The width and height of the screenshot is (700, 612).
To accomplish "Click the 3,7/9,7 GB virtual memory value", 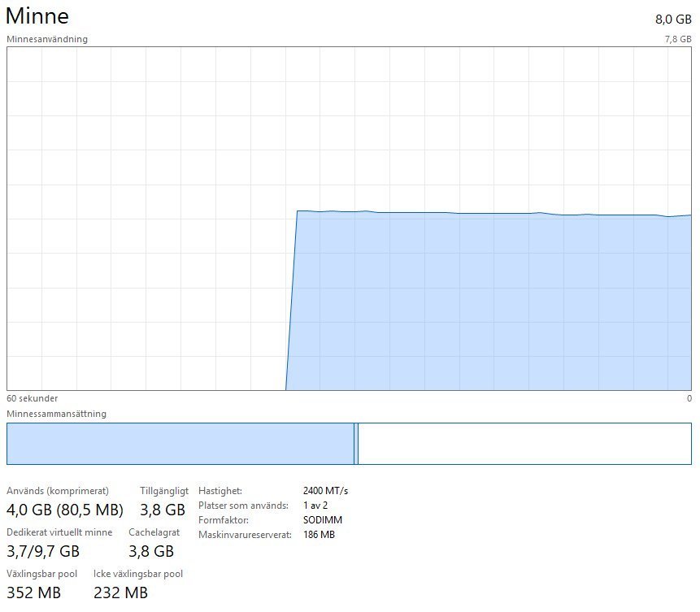I will (x=43, y=552).
